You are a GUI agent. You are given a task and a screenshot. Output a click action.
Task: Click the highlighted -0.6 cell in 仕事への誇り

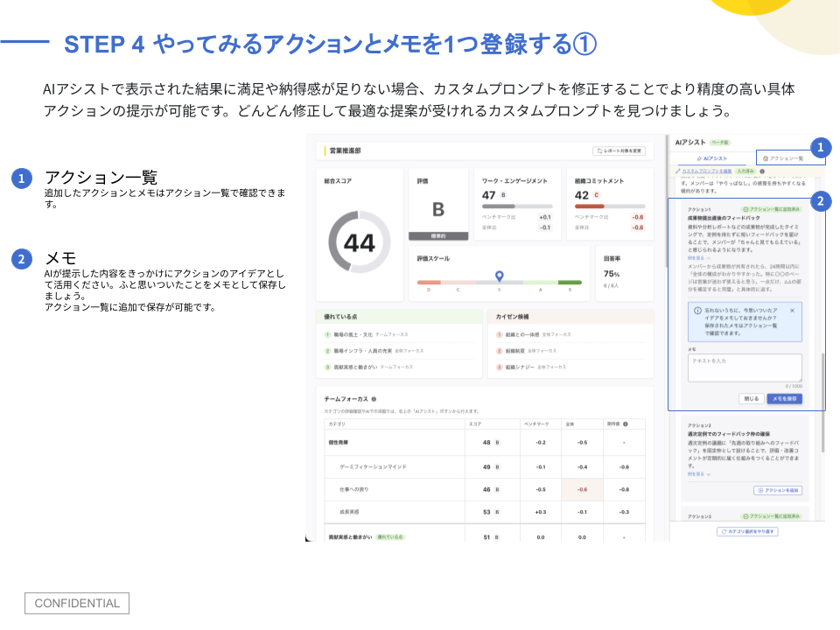583,490
